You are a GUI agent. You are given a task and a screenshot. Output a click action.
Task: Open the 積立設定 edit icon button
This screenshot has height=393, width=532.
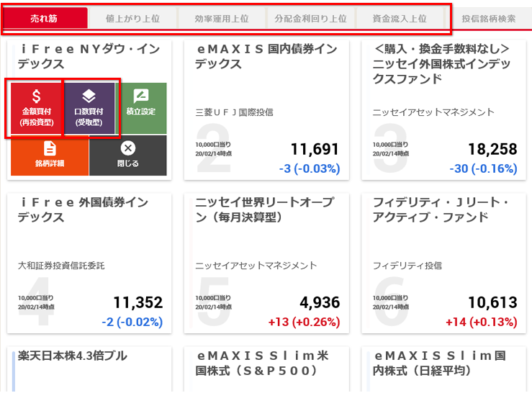(x=141, y=108)
